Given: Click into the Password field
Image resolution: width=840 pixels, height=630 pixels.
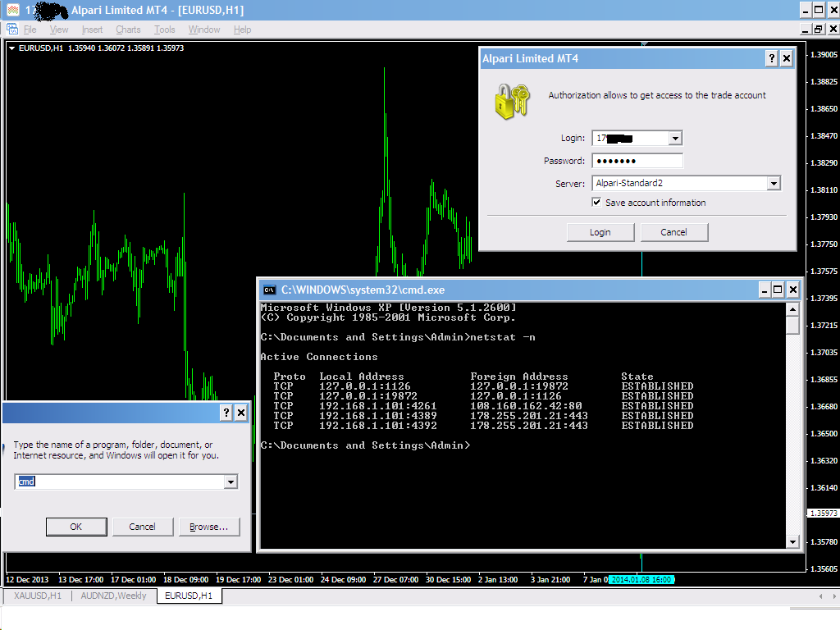Looking at the screenshot, I should pyautogui.click(x=637, y=161).
